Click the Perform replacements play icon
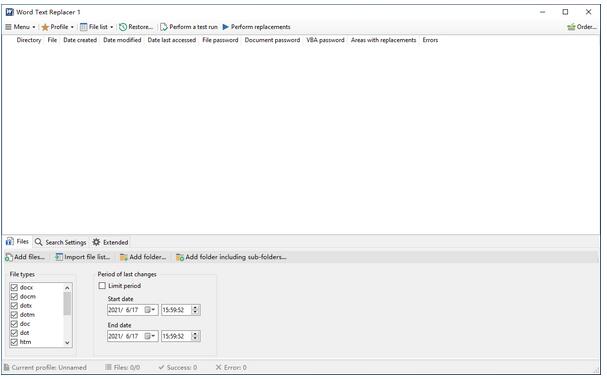The height and width of the screenshot is (380, 607). coord(226,27)
